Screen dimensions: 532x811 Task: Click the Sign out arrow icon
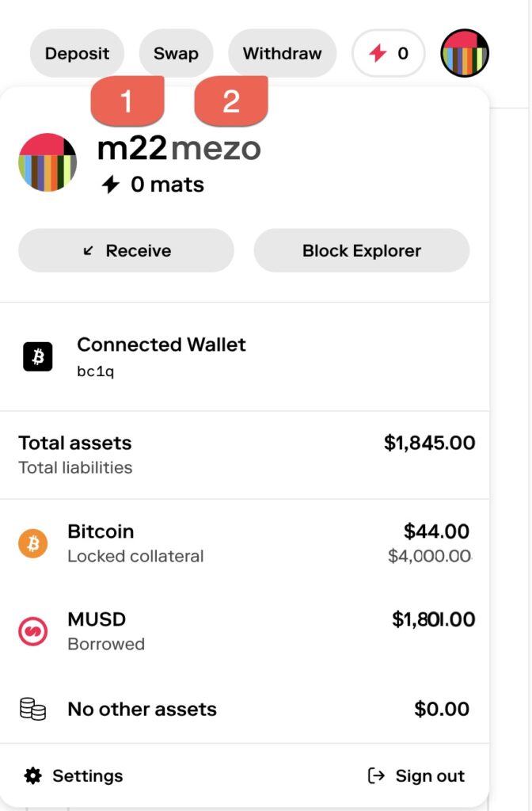coord(377,776)
